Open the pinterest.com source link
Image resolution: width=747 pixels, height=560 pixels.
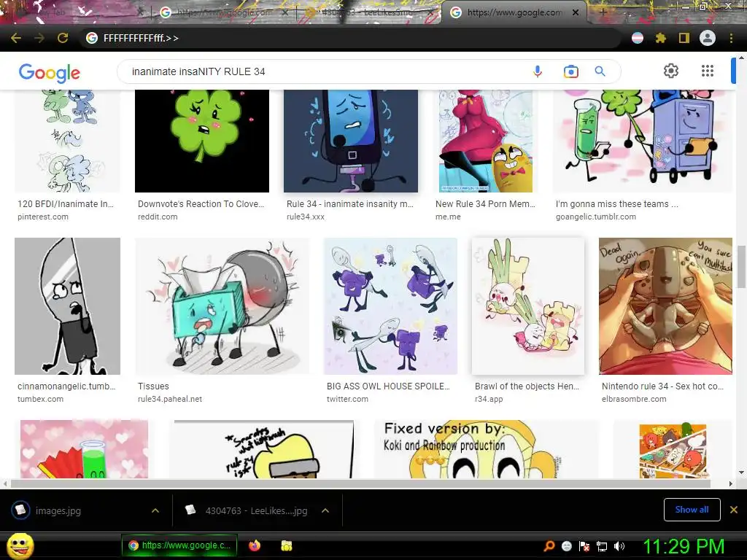[x=43, y=217]
